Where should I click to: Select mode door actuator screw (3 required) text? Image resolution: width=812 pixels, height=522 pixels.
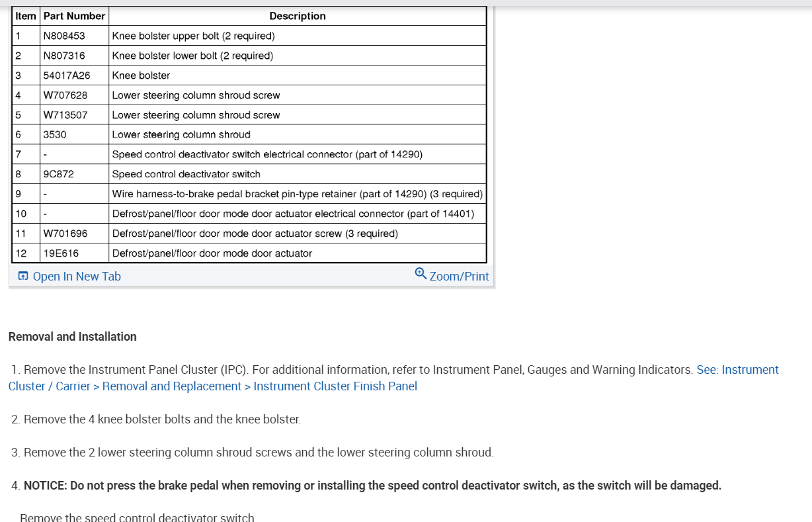click(255, 234)
